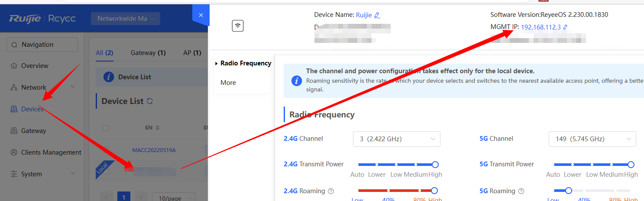Viewport: 644px width, 201px height.
Task: Click the Ruijie Reyee logo
Action: [42, 19]
